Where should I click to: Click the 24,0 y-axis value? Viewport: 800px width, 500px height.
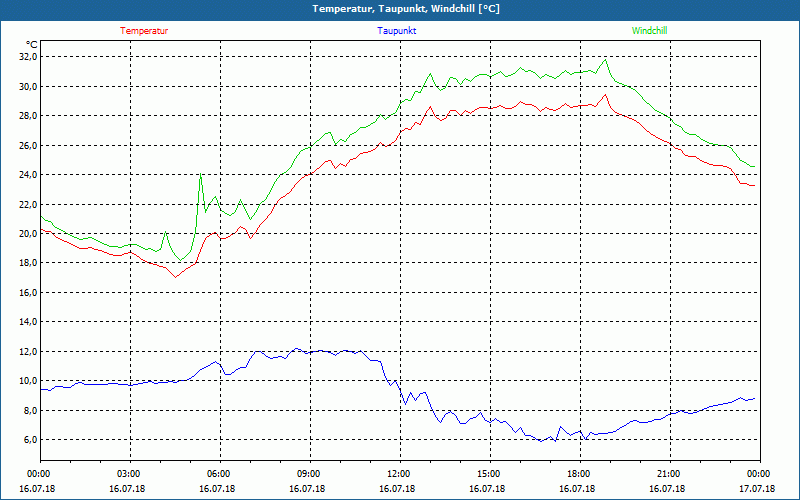(x=29, y=175)
